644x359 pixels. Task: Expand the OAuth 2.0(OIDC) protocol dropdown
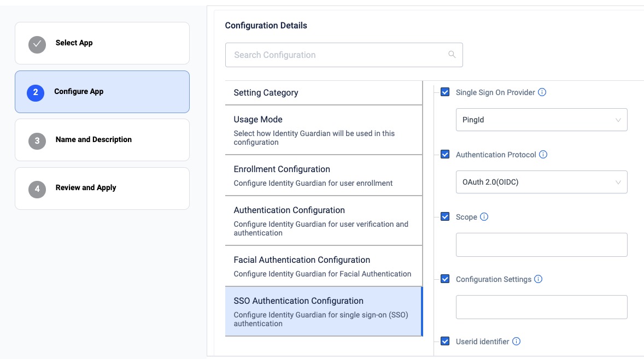[541, 182]
